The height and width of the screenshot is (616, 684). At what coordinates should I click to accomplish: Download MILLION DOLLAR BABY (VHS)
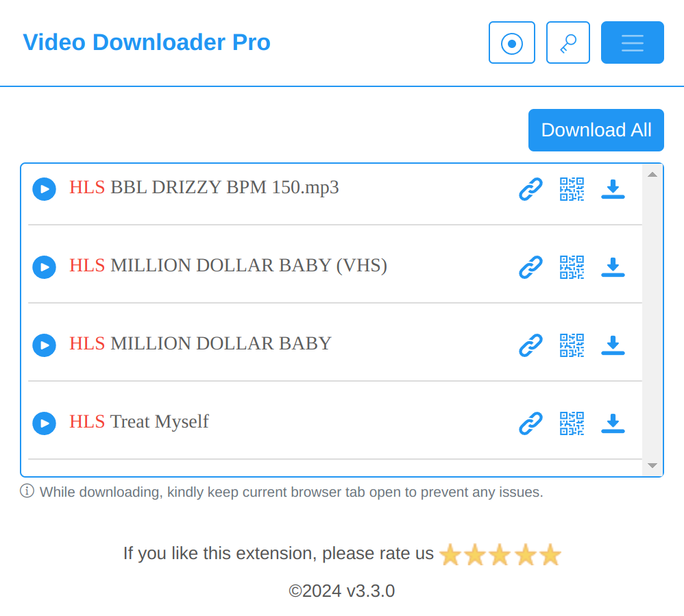[613, 267]
